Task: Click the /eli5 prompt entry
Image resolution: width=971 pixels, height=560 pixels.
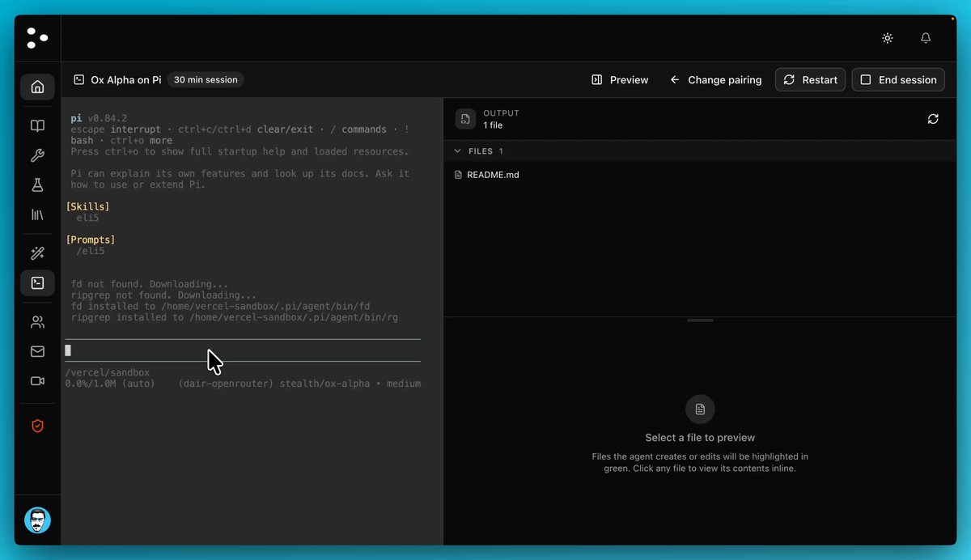Action: [x=91, y=251]
